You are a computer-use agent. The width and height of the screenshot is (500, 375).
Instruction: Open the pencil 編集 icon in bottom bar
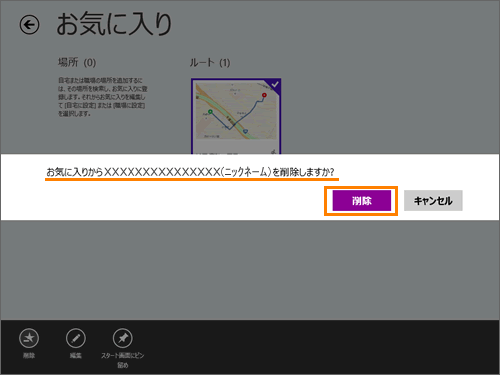coord(76,338)
